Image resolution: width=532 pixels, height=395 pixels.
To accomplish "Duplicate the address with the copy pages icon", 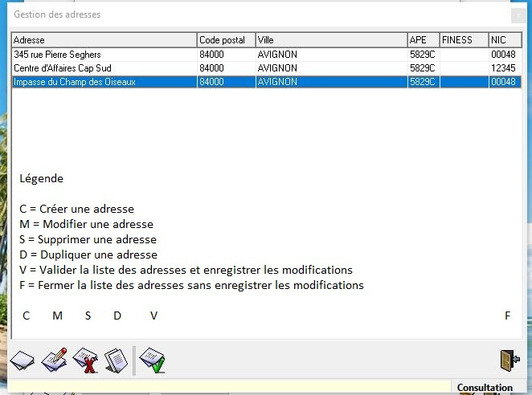I will [x=116, y=360].
